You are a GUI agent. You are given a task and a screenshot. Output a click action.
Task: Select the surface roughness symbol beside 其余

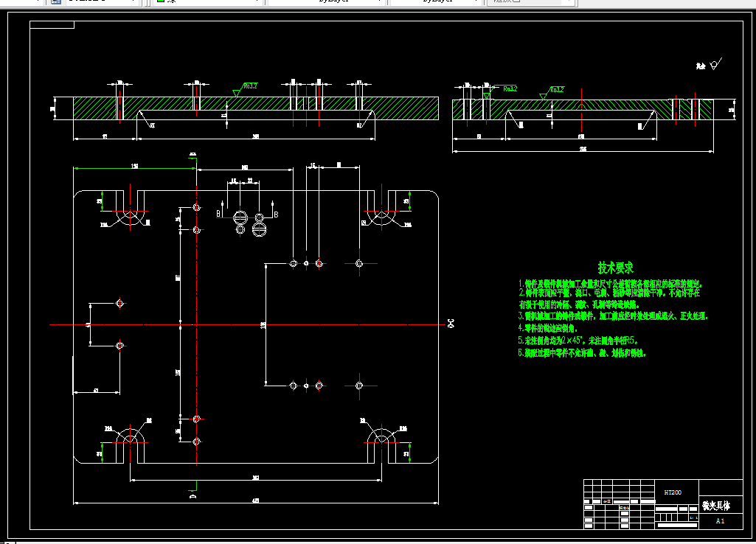pyautogui.click(x=716, y=63)
